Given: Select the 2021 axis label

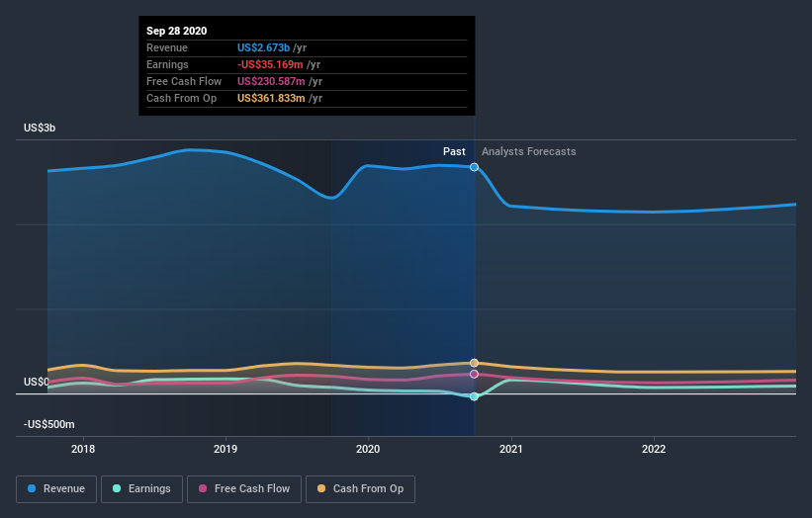Looking at the screenshot, I should (511, 449).
